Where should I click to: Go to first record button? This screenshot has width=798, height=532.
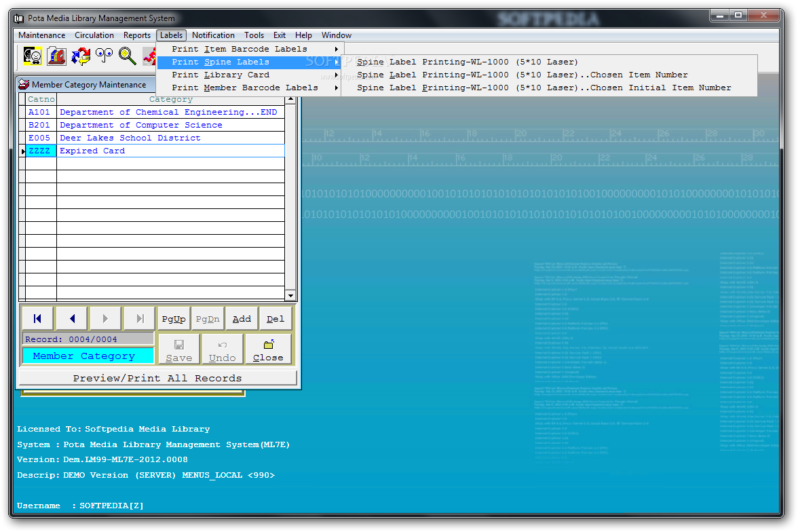point(38,319)
